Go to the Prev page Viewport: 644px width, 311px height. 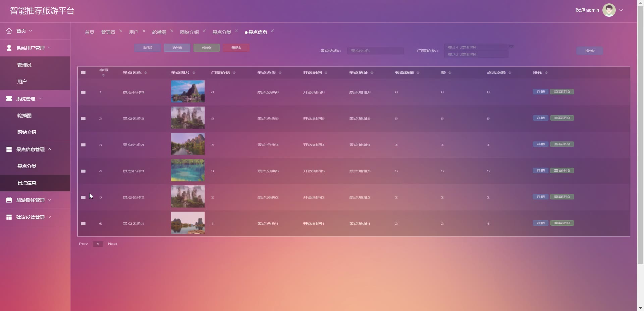coord(83,244)
